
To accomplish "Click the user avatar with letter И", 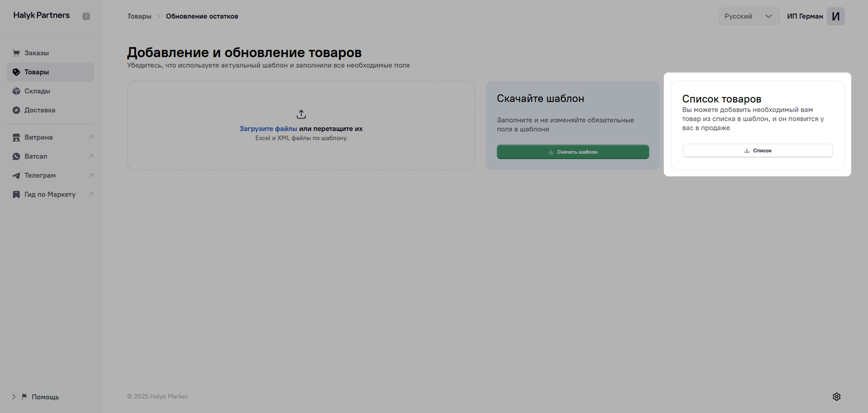I will click(x=836, y=16).
